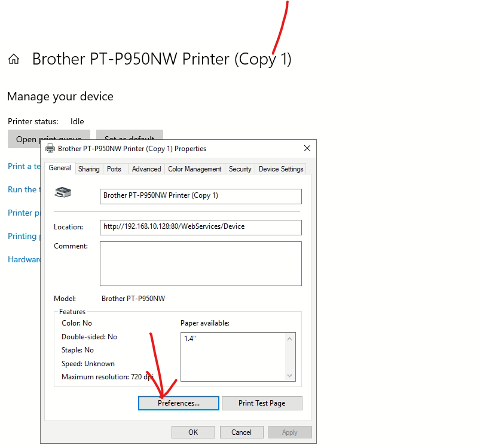Click the printer icon in the Properties title bar
The width and height of the screenshot is (480, 448).
point(50,149)
